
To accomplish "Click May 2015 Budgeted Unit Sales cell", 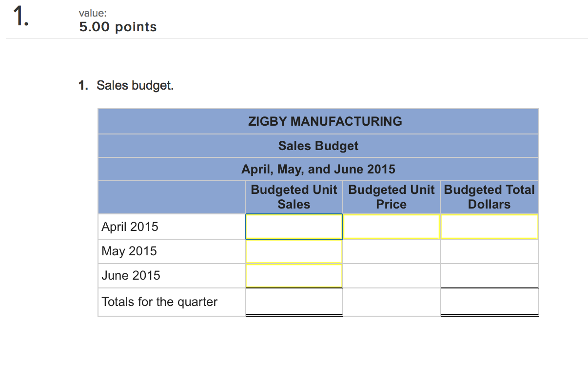I will tap(294, 251).
